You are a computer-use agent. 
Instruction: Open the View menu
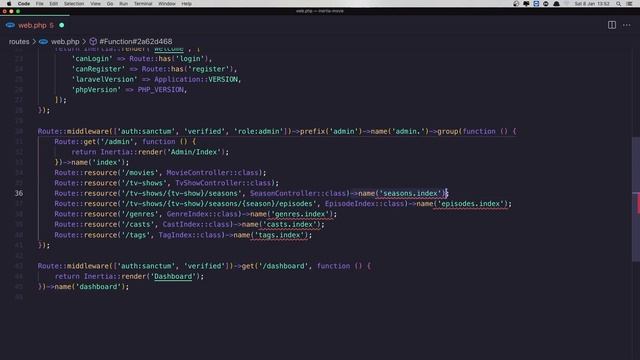95,4
